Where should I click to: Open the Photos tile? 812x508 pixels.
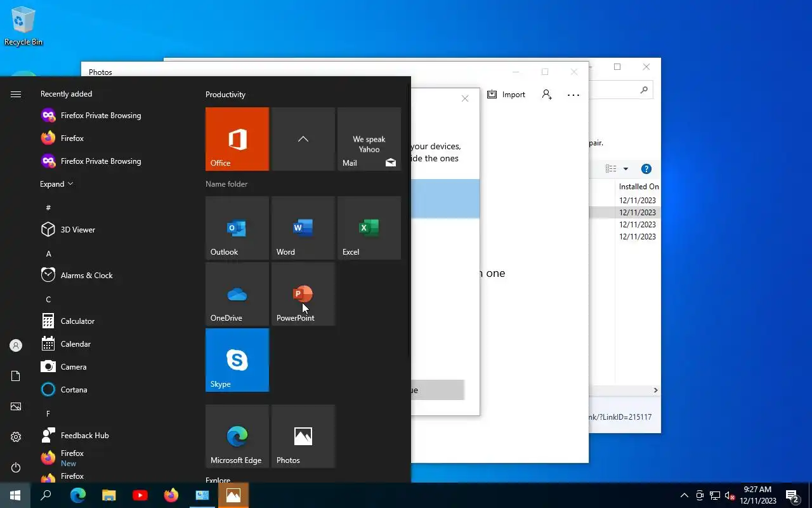click(x=303, y=436)
